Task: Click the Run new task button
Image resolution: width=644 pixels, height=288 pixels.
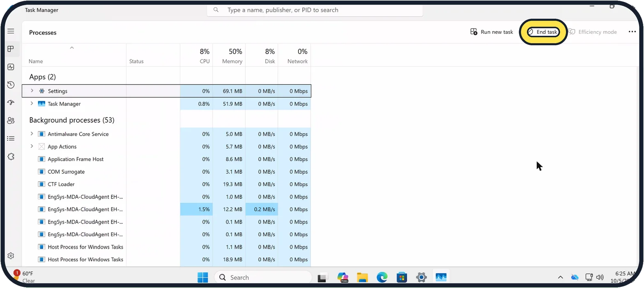Action: [492, 32]
